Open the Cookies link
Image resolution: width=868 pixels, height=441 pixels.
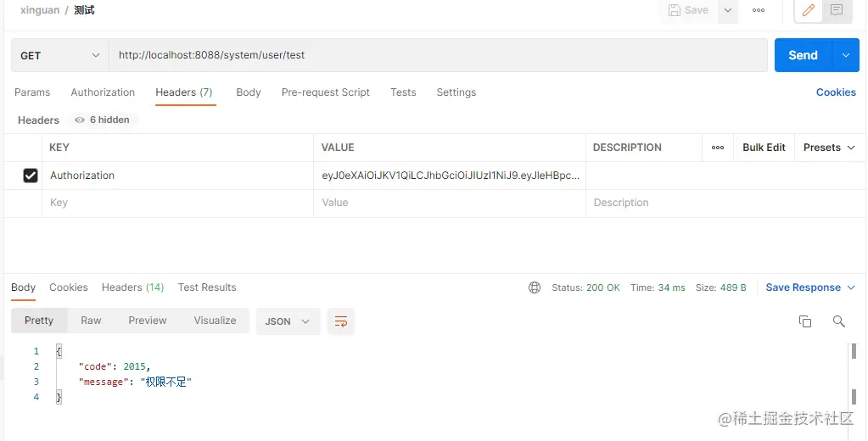click(x=836, y=92)
